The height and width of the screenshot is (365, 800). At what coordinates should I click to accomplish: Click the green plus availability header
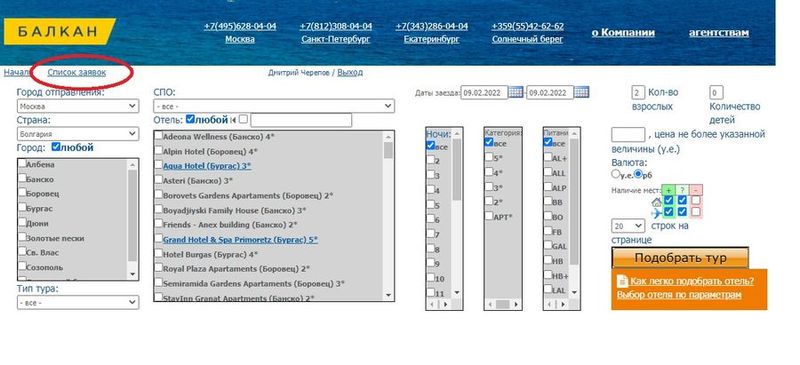click(668, 189)
